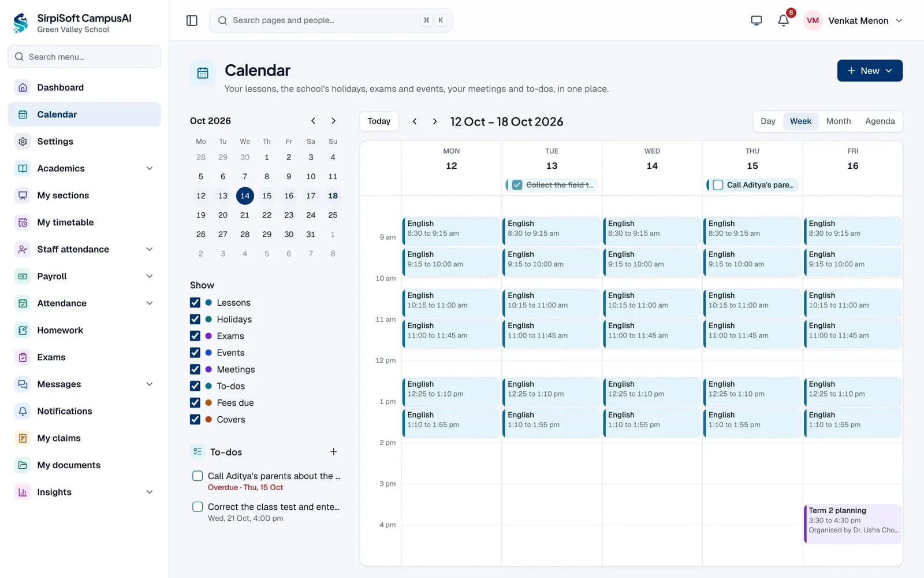
Task: Expand the Insights menu chevron
Action: tap(150, 492)
